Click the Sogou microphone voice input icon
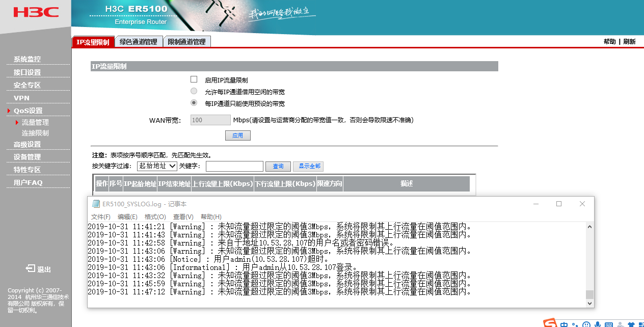Screen dimensions: 644x327 click(x=597, y=324)
